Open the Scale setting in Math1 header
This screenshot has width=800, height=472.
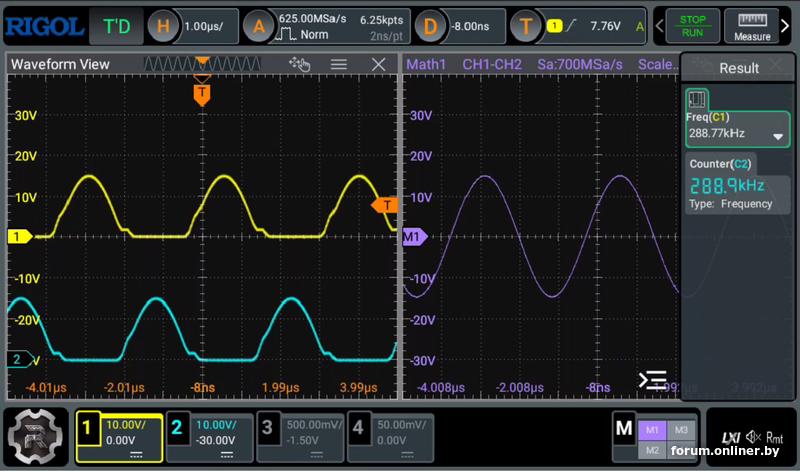[657, 64]
